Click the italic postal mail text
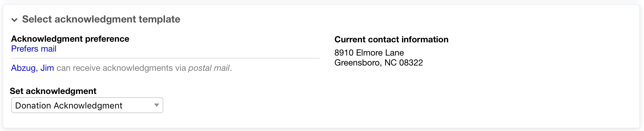 point(209,68)
